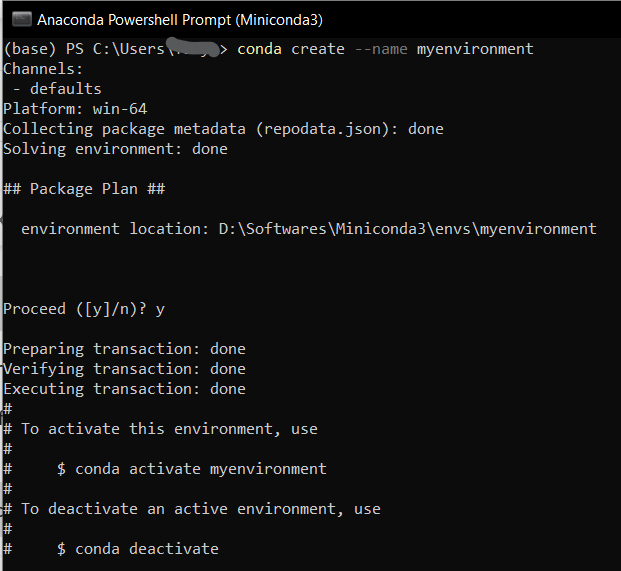Click the Anaconda Powershell Prompt window title

180,19
